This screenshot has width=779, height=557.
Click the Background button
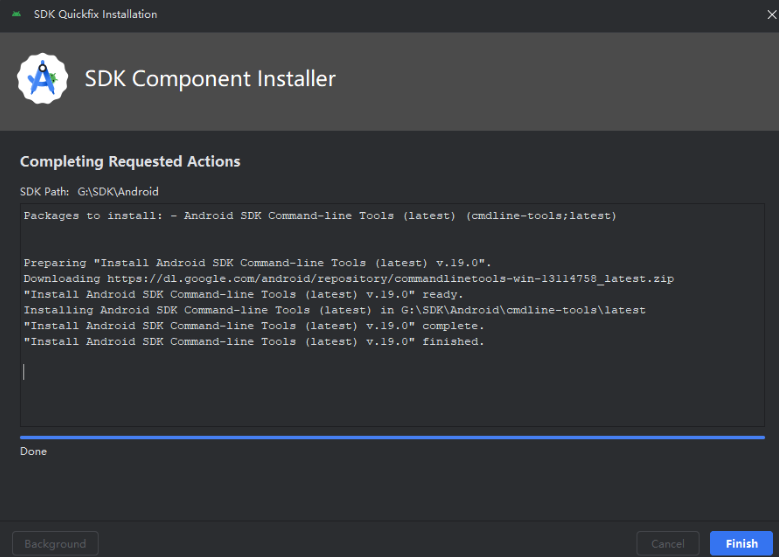coord(55,544)
